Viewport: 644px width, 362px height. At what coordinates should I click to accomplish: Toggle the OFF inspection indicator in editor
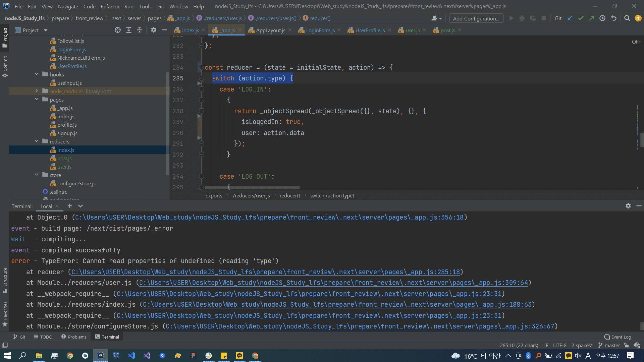tap(636, 42)
